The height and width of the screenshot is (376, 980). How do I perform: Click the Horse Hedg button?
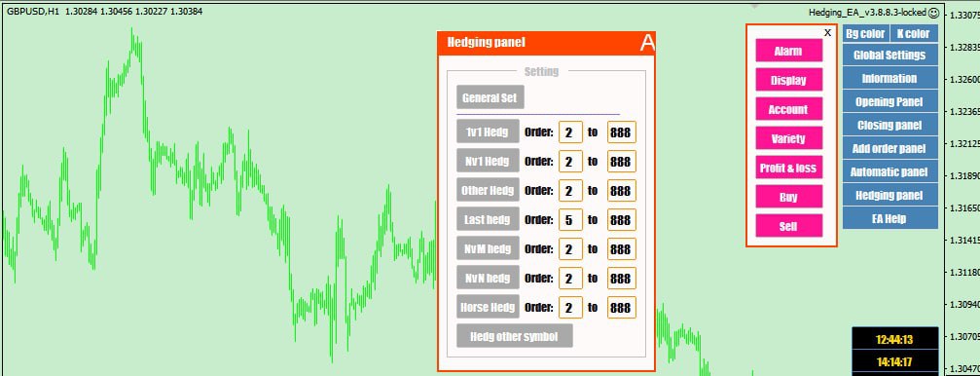pyautogui.click(x=488, y=307)
